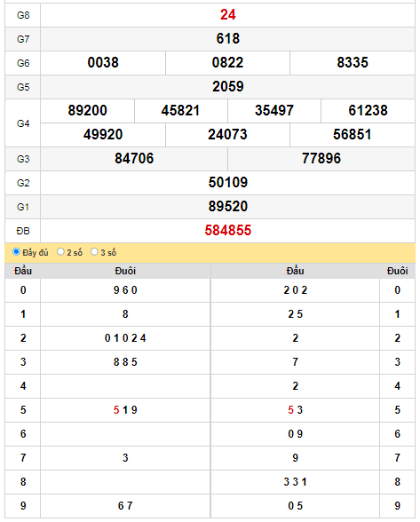The height and width of the screenshot is (522, 420).
Task: Click G6 number 8335
Action: (x=353, y=62)
